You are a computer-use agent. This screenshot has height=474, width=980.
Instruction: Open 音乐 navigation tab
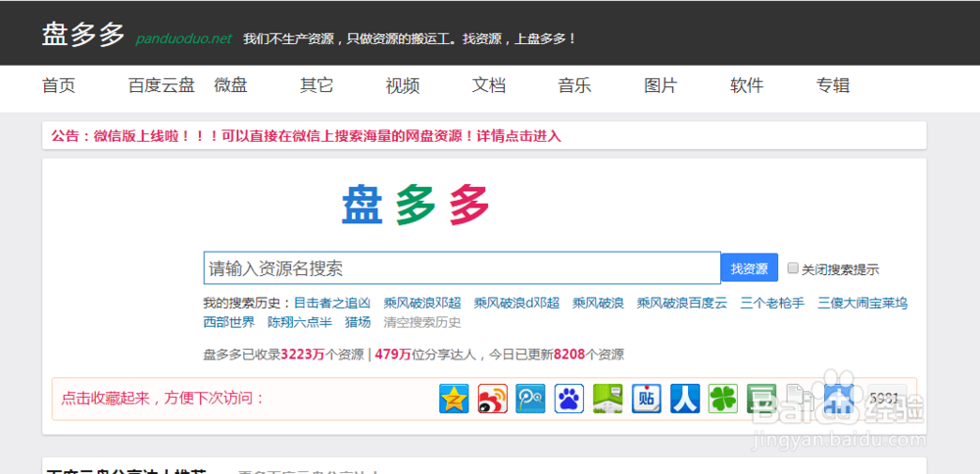(x=574, y=85)
